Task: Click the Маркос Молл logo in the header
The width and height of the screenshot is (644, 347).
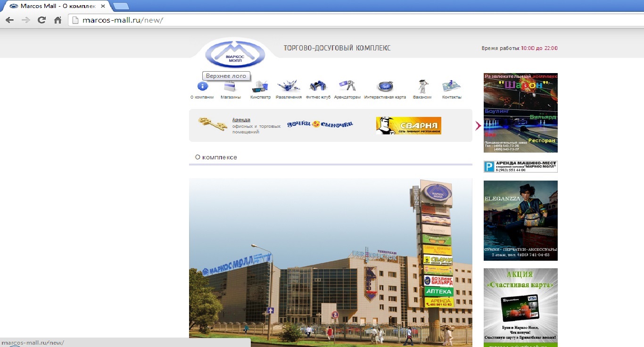Action: coord(235,54)
